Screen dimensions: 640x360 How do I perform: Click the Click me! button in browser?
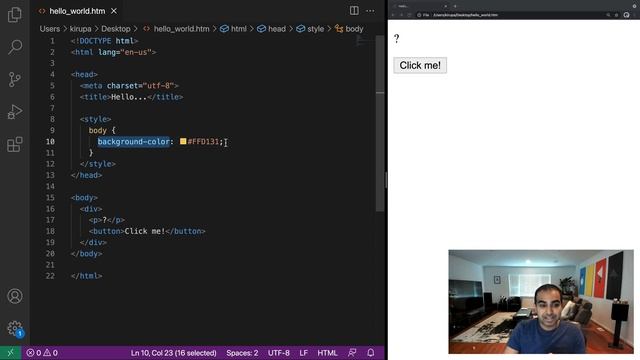[x=420, y=65]
